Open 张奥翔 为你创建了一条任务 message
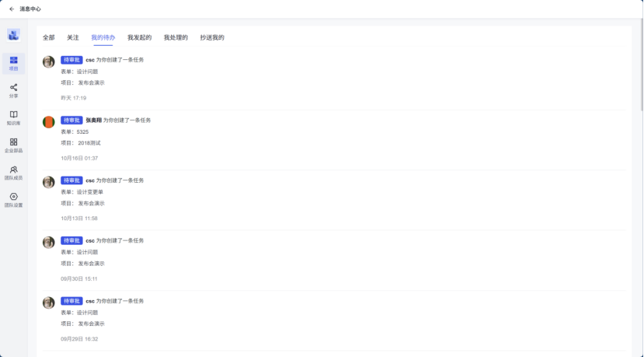The width and height of the screenshot is (644, 357). point(118,120)
